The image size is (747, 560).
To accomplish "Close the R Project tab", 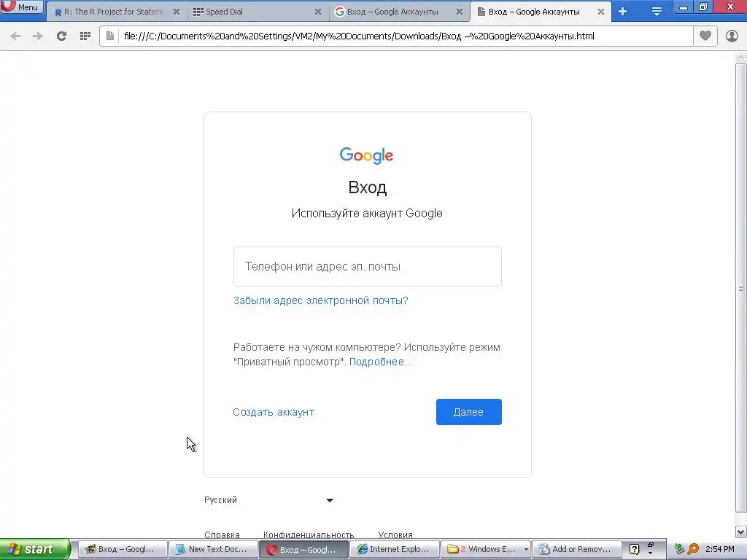I will 177,12.
